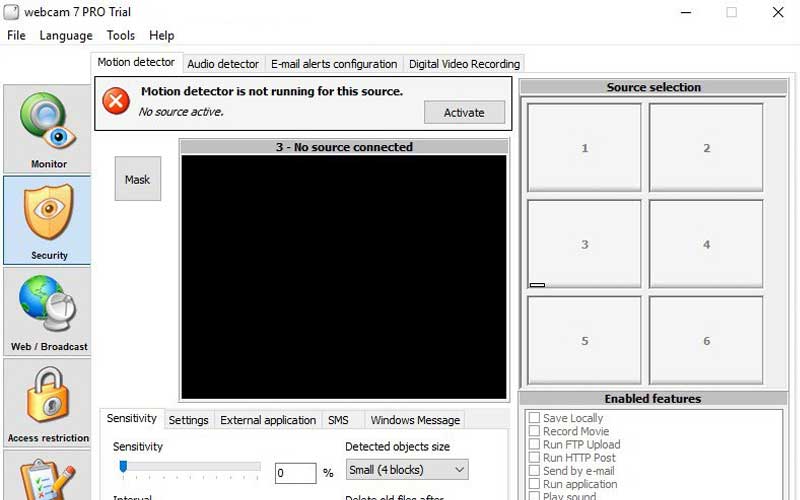Open Digital Video Recording tab
This screenshot has width=800, height=500.
pyautogui.click(x=464, y=64)
